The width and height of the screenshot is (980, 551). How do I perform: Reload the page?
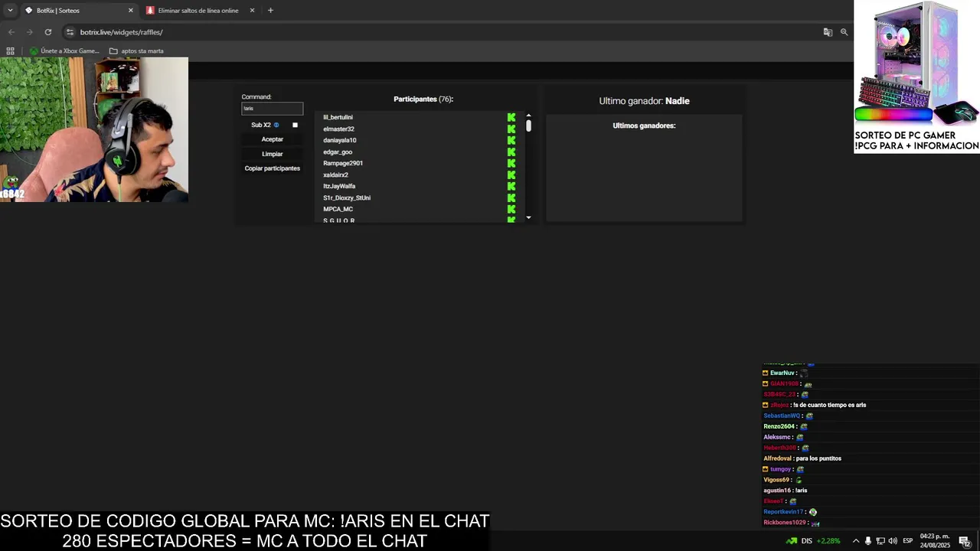pyautogui.click(x=48, y=32)
